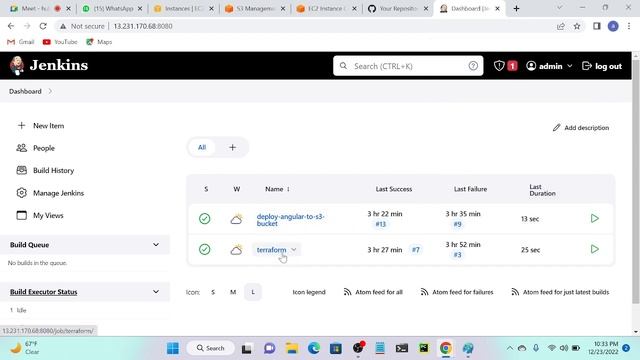
Task: Open last success build #13
Action: point(380,224)
